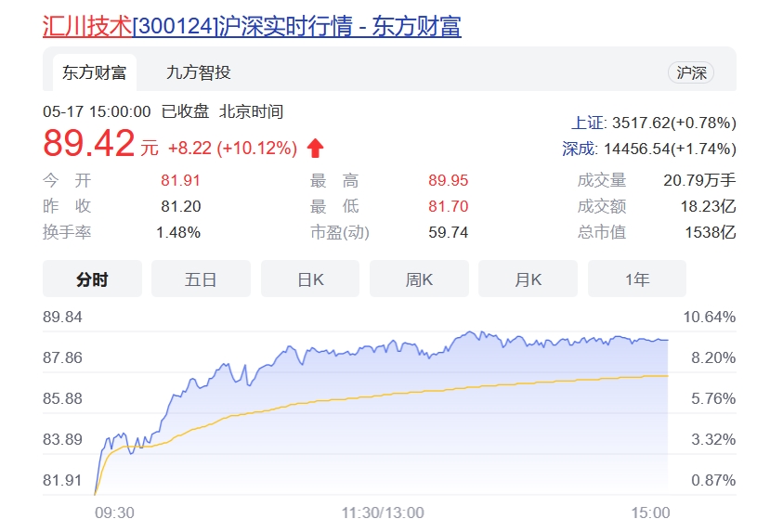Select the 月K chart tab

[x=528, y=279]
